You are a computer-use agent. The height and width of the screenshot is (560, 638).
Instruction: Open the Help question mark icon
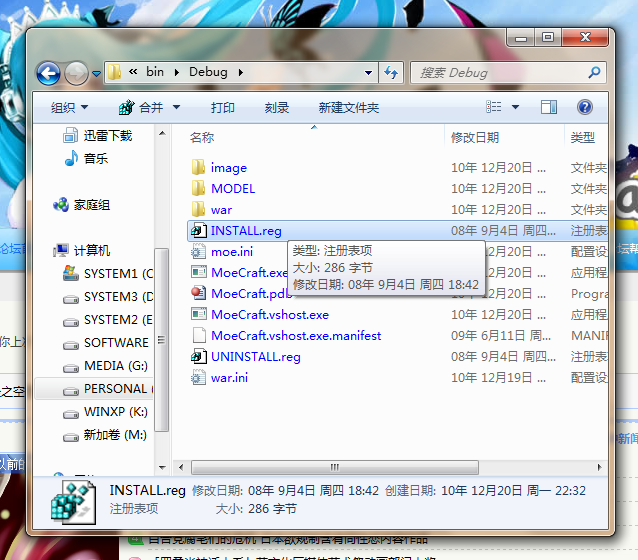tap(585, 107)
